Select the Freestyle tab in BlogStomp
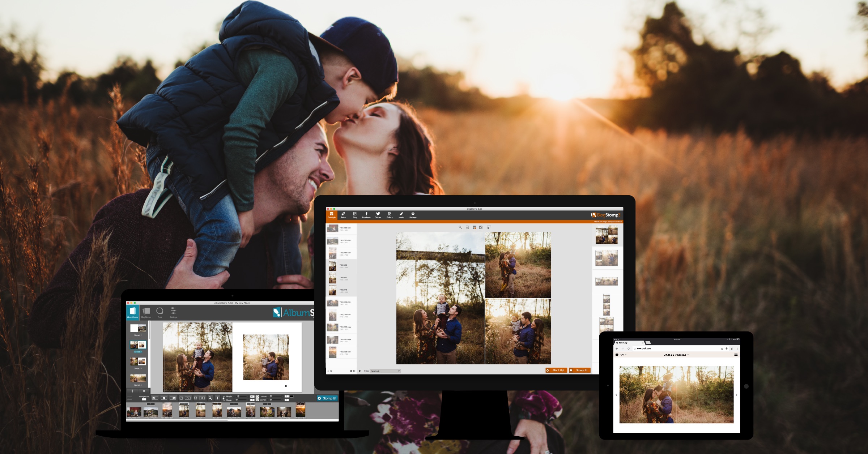868x454 pixels. coord(331,215)
